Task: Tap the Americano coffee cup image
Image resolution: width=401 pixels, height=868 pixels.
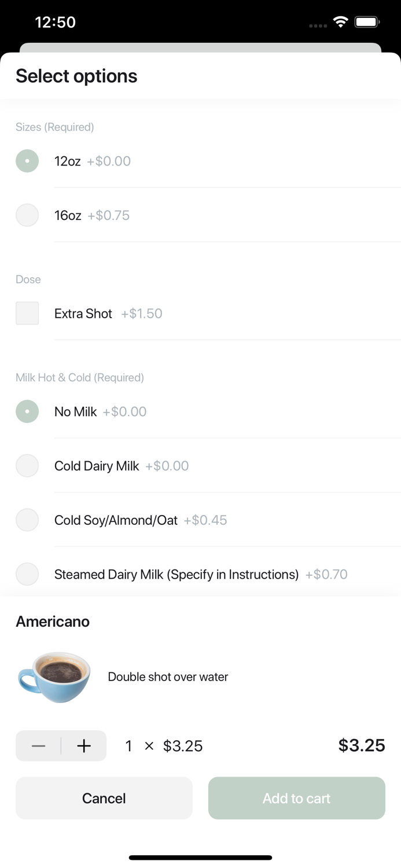Action: click(x=54, y=676)
